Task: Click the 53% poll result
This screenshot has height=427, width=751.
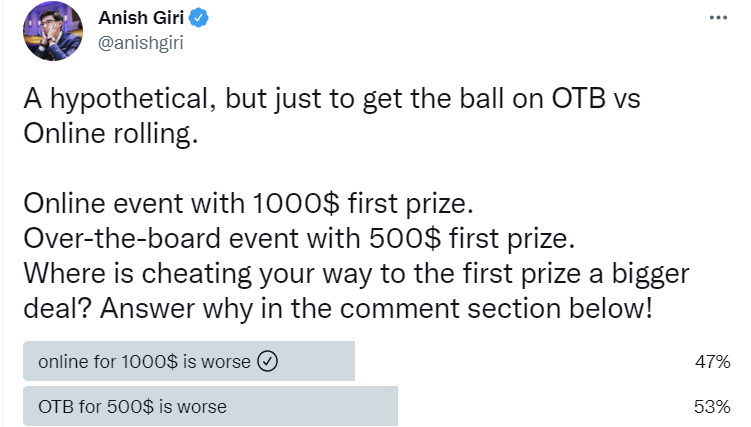Action: click(713, 407)
